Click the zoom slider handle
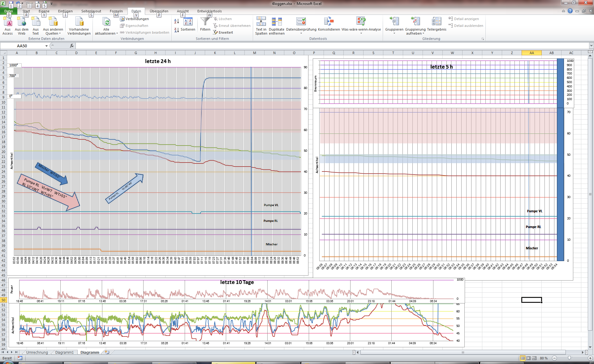Image resolution: width=594 pixels, height=364 pixels. click(x=569, y=358)
